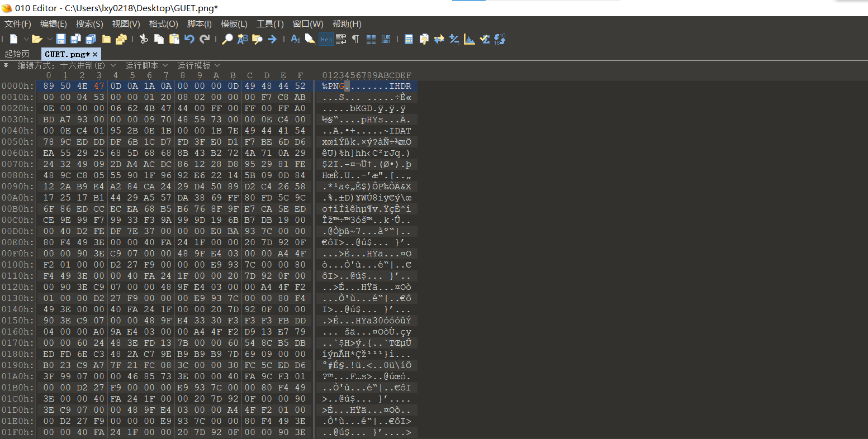The width and height of the screenshot is (868, 439).
Task: Click the Redo arrow icon
Action: point(205,39)
